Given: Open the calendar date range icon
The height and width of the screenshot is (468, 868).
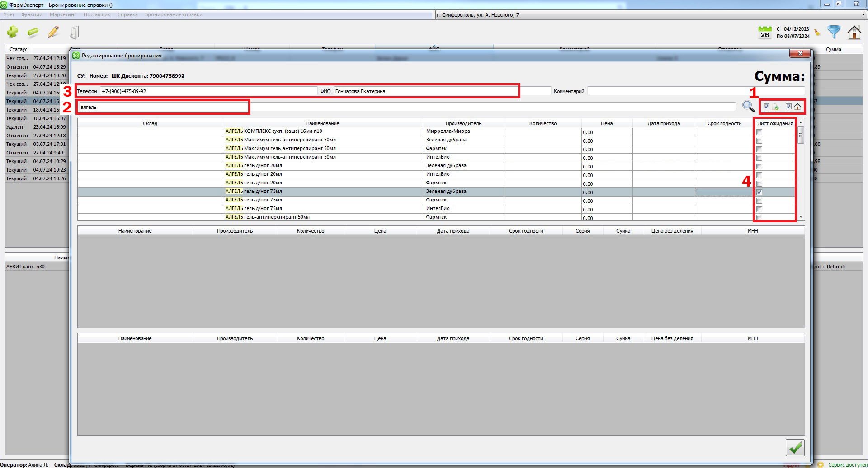Looking at the screenshot, I should coord(764,33).
